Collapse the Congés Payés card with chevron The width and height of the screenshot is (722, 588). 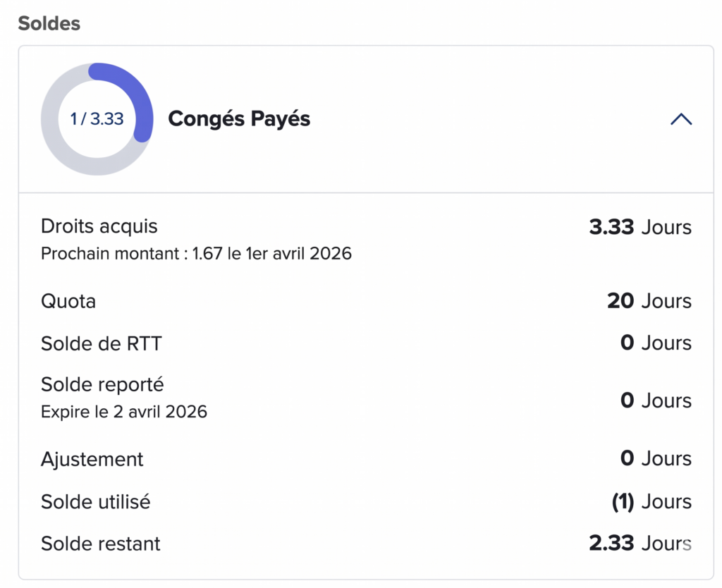point(681,119)
